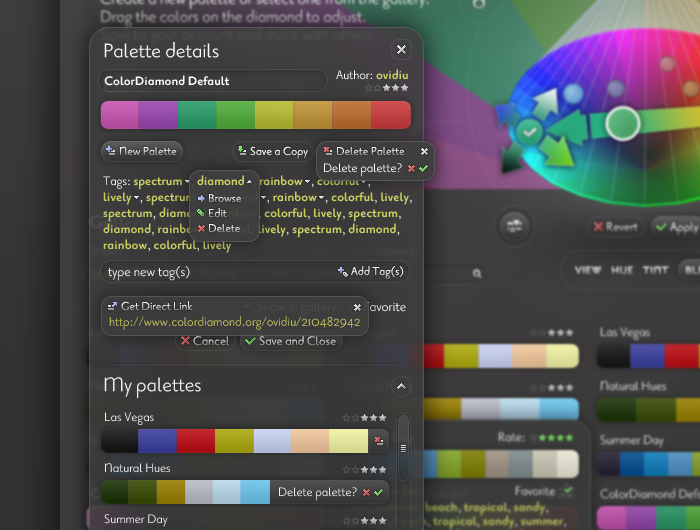This screenshot has height=530, width=700.
Task: Click the green circle handle on the diamond
Action: (x=623, y=123)
